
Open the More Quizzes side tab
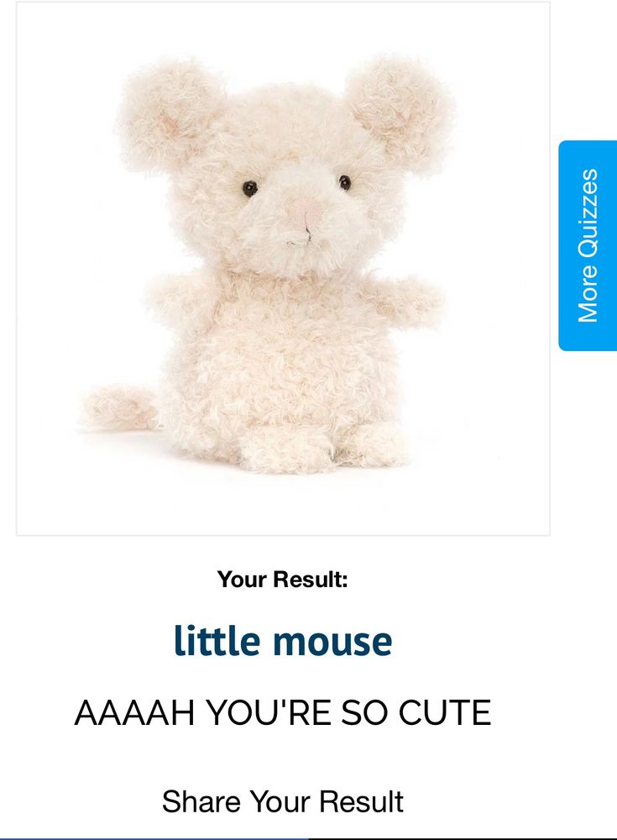(588, 245)
